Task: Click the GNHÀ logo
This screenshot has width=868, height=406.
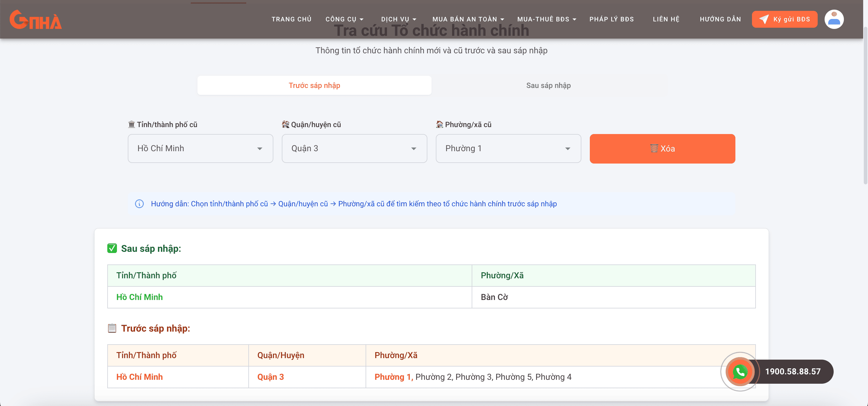Action: [35, 20]
